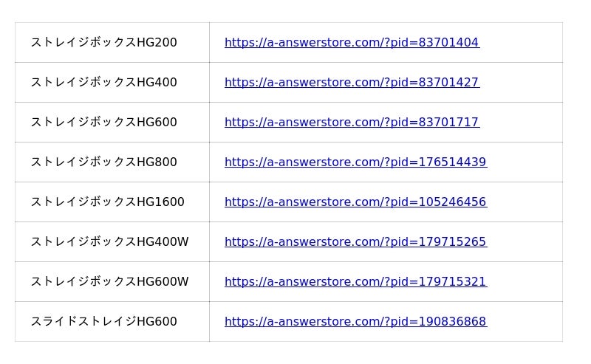The image size is (591, 364).
Task: Follow the link beside ストレイジボックスHG800
Action: [355, 162]
